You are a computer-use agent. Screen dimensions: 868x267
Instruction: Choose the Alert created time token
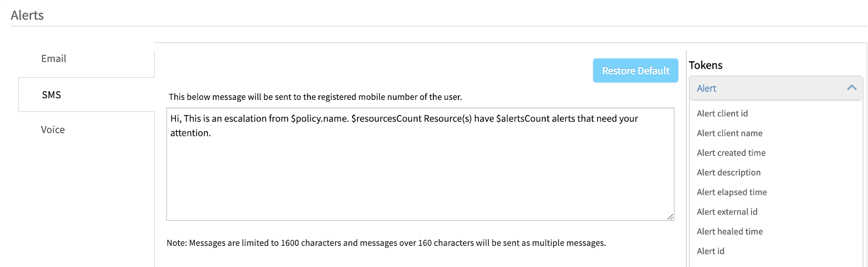(731, 153)
